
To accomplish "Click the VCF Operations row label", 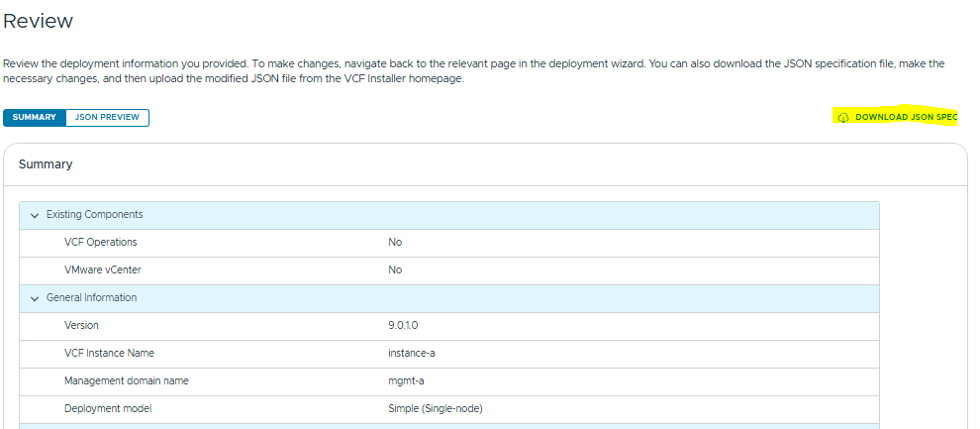I will click(100, 243).
